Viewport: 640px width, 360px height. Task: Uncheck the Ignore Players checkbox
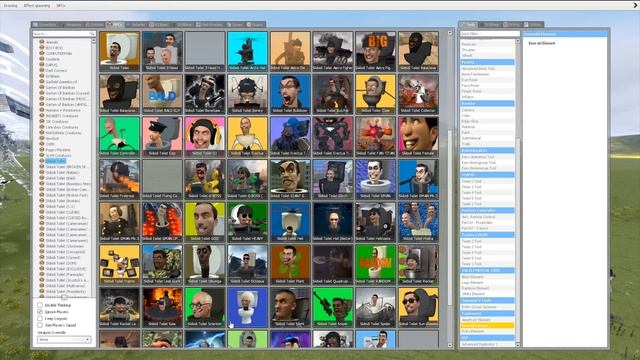coord(40,312)
